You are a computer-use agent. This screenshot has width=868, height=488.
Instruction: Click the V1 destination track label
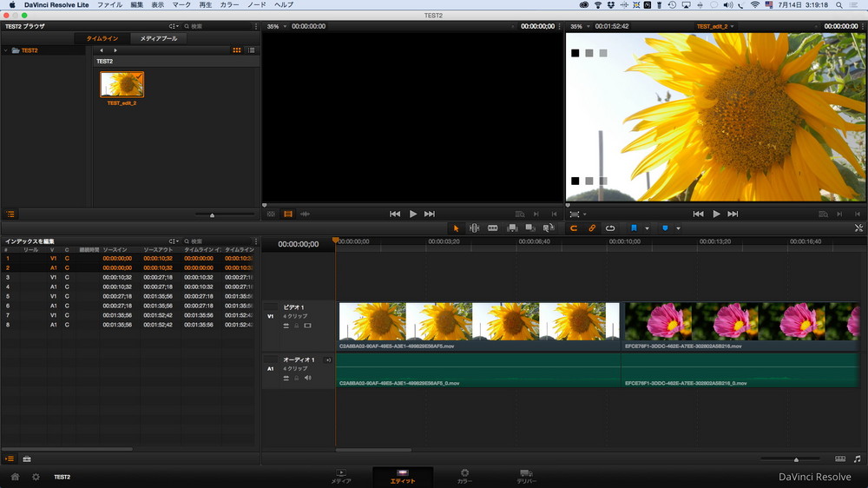coord(271,316)
